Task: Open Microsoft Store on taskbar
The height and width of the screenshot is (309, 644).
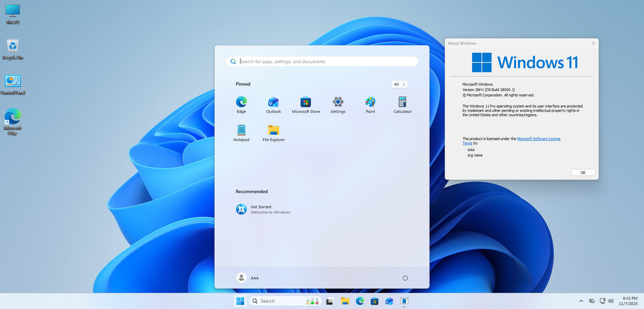Action: coord(374,301)
